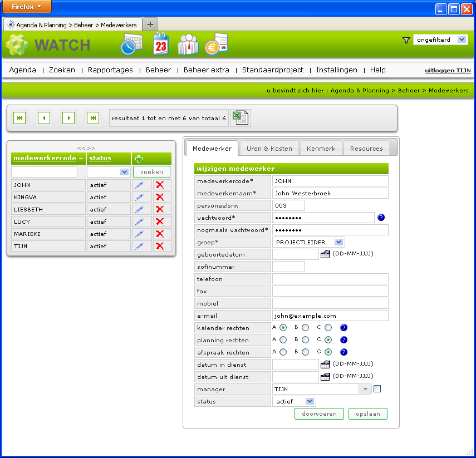Select planning rechten option B
476x458 pixels.
coord(306,340)
